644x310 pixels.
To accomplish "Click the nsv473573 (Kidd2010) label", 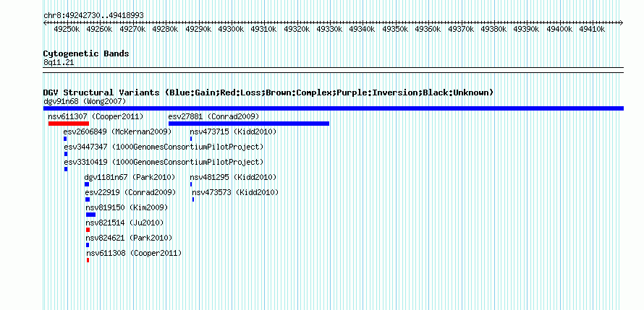I will pyautogui.click(x=235, y=192).
